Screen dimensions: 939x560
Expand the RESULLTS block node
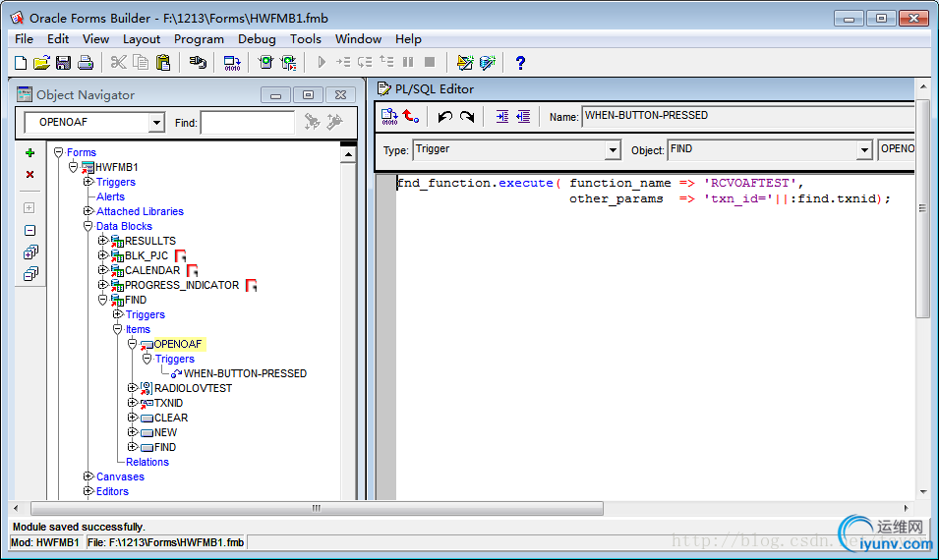(103, 241)
